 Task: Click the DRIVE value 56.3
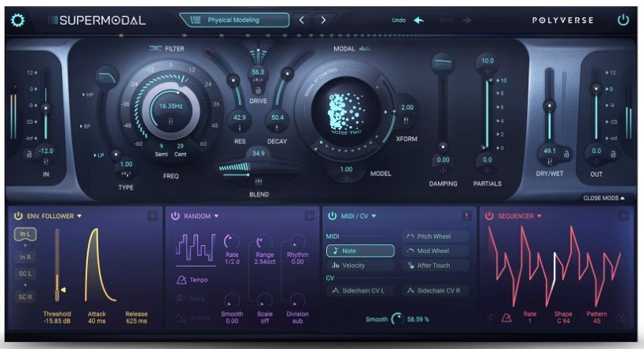[258, 72]
